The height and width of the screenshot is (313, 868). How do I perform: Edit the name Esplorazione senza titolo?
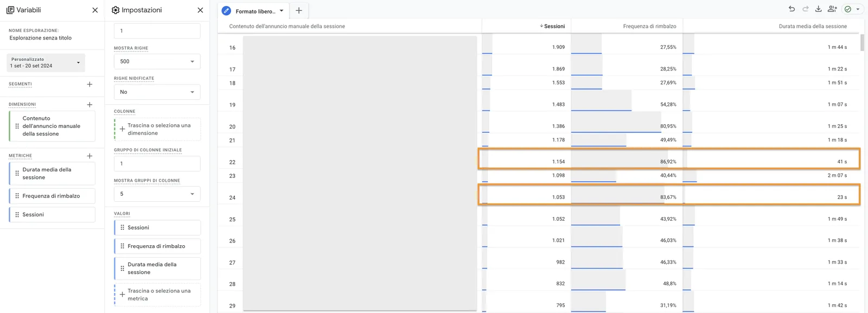[x=40, y=38]
